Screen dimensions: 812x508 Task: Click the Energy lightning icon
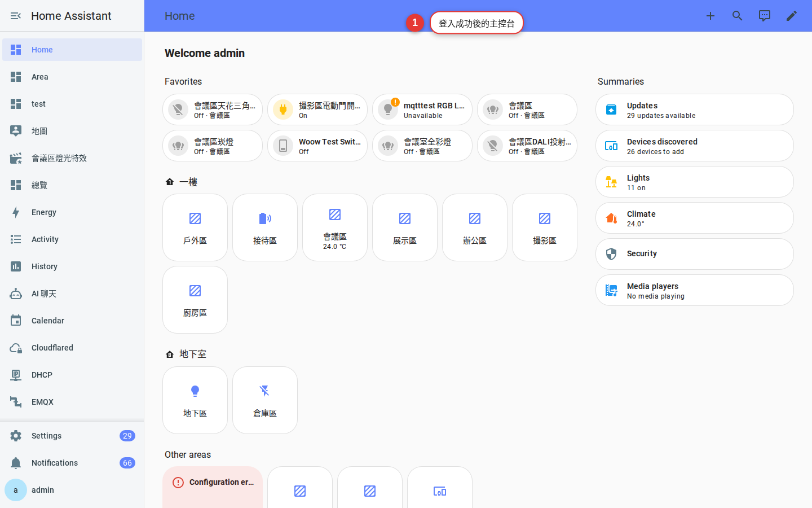pyautogui.click(x=16, y=212)
